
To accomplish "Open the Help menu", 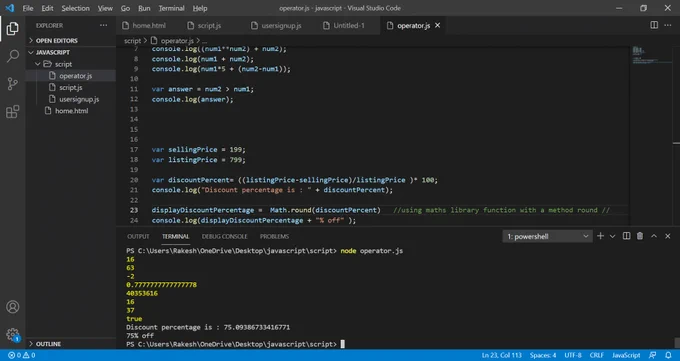I will tap(200, 8).
